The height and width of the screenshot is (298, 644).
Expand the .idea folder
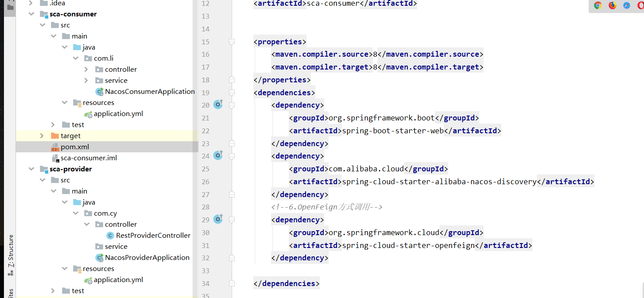[31, 3]
